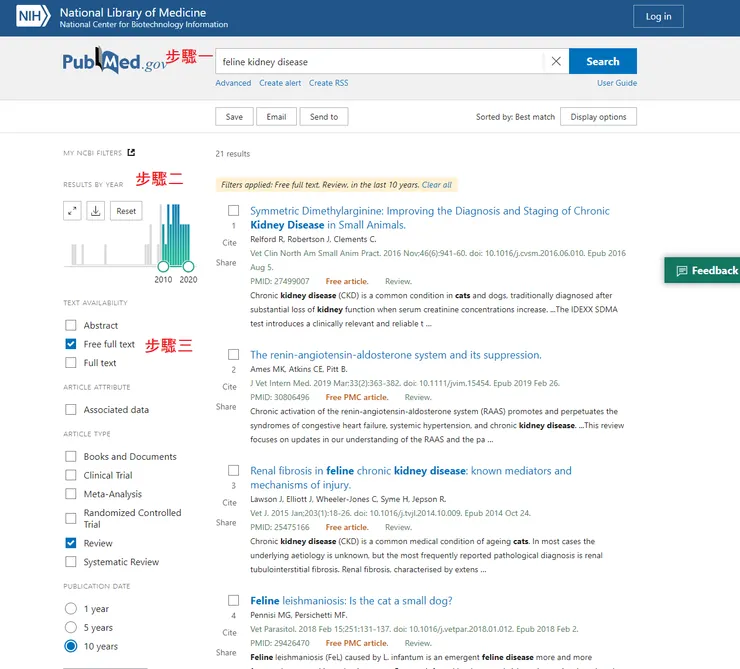Image resolution: width=740 pixels, height=669 pixels.
Task: Click the 2020 year slider handle
Action: pyautogui.click(x=188, y=267)
